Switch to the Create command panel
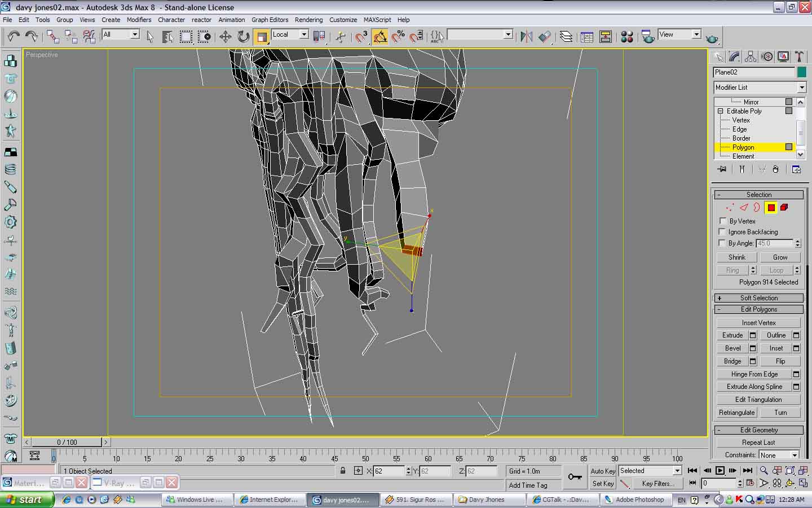 tap(718, 56)
